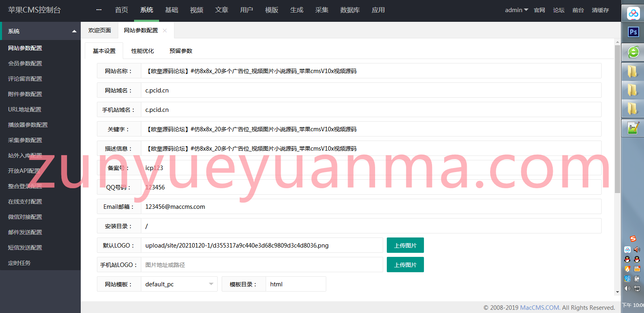This screenshot has height=313, width=644.
Task: Click the 论坛 link in header
Action: (x=559, y=10)
